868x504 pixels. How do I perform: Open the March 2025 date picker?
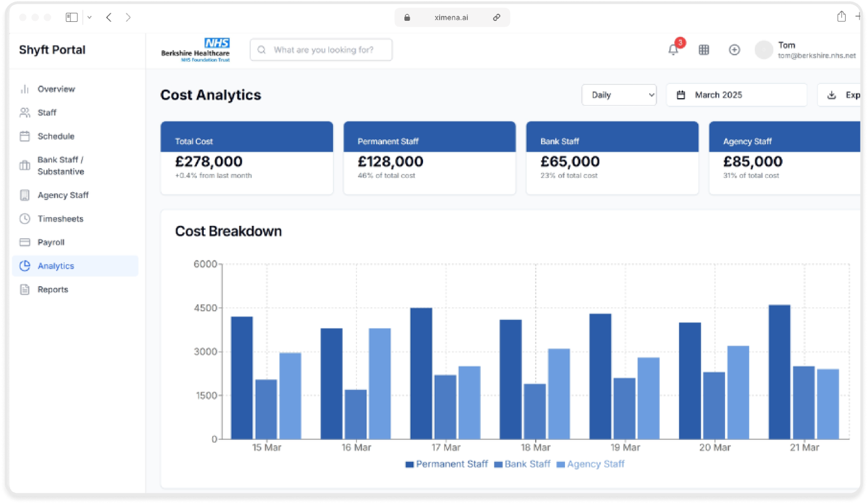tap(736, 95)
